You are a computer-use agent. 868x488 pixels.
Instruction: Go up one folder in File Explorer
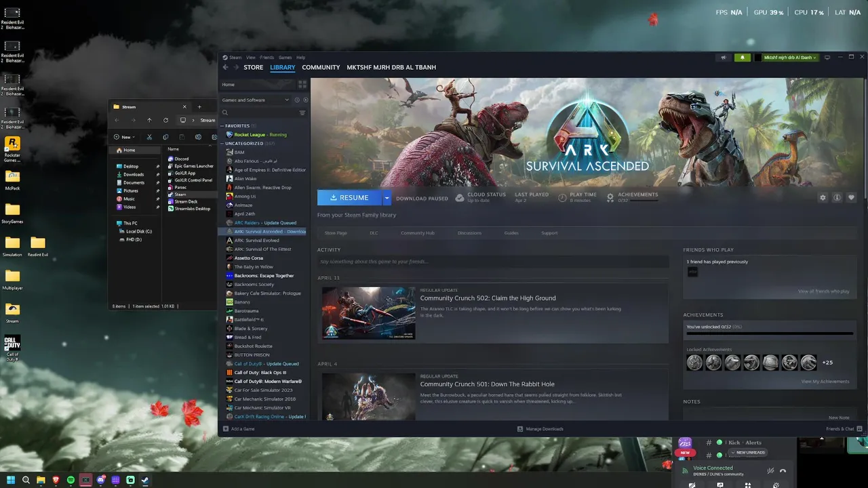tap(149, 120)
